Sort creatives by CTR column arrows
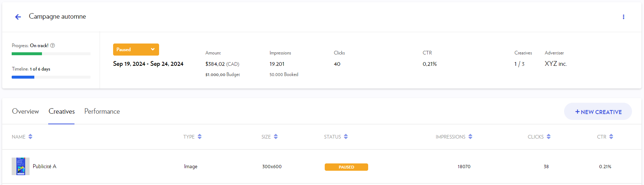The image size is (644, 185). tap(611, 137)
